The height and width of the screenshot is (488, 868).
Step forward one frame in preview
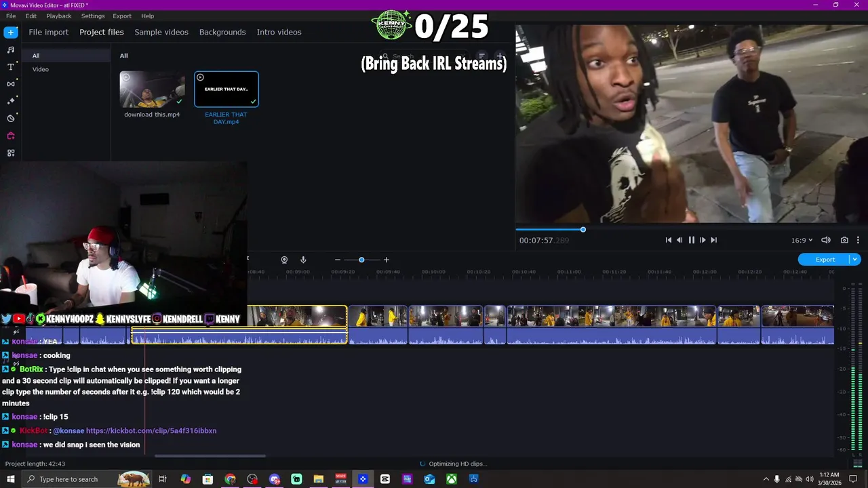(x=703, y=240)
